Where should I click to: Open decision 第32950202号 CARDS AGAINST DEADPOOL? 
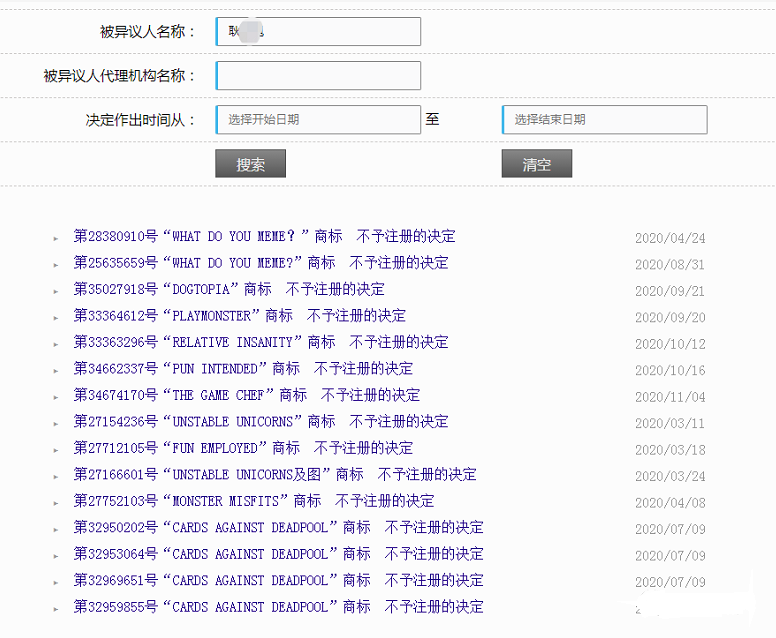click(x=279, y=528)
